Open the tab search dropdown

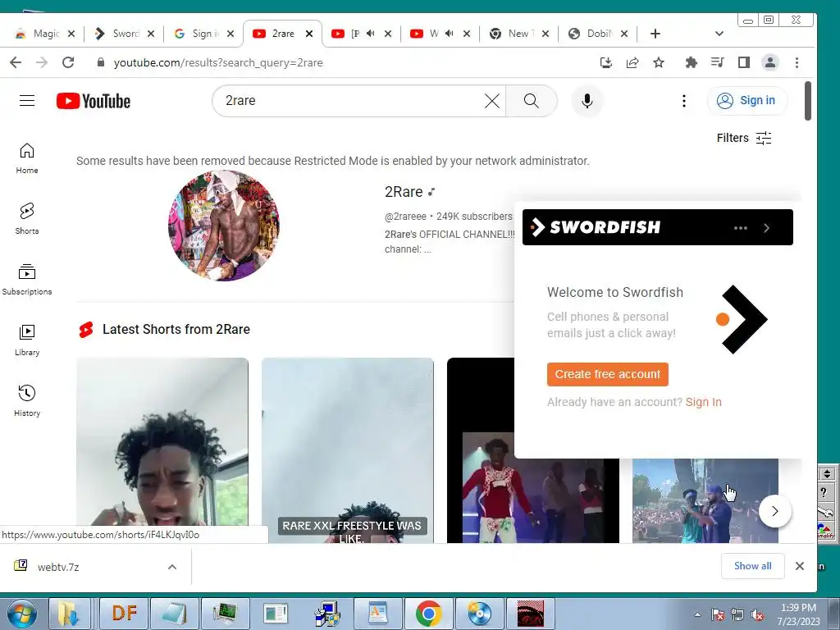coord(719,34)
